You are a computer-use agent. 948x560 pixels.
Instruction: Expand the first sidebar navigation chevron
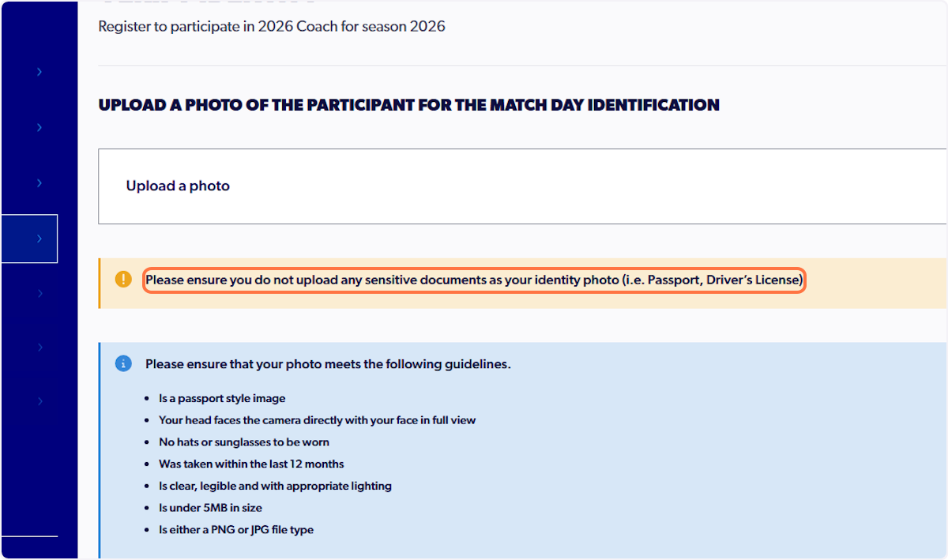click(39, 71)
